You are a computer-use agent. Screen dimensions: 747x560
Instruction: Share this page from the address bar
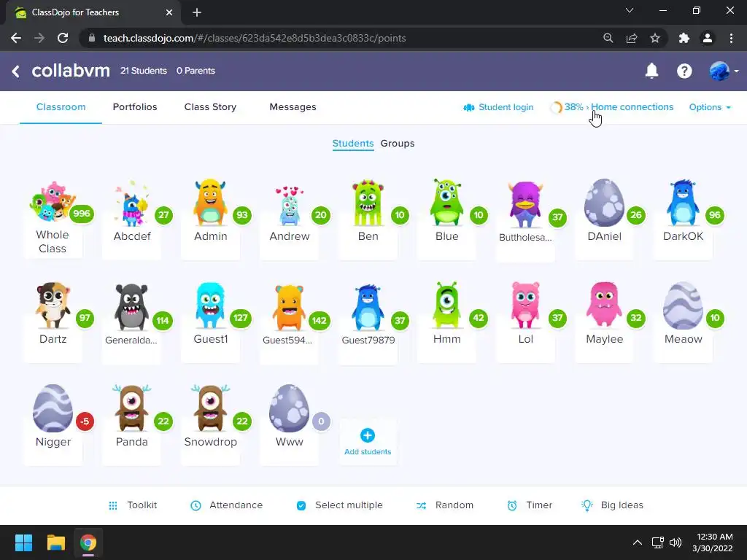tap(632, 38)
